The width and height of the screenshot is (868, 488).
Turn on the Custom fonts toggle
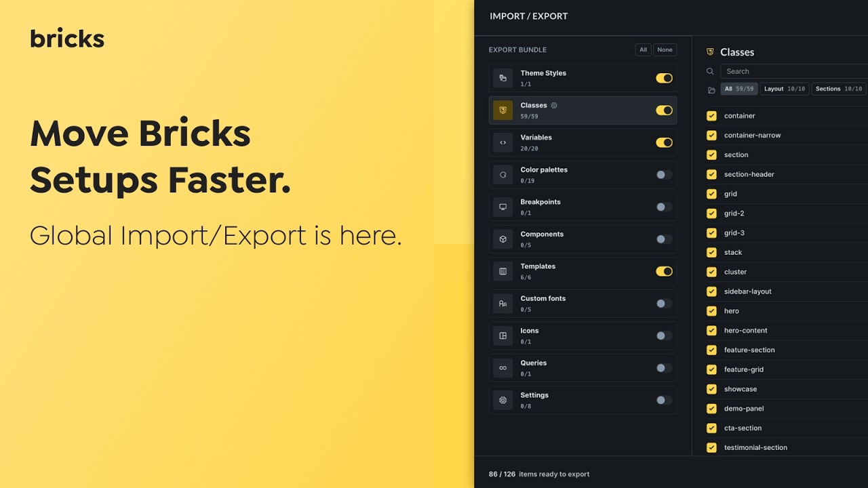click(665, 304)
